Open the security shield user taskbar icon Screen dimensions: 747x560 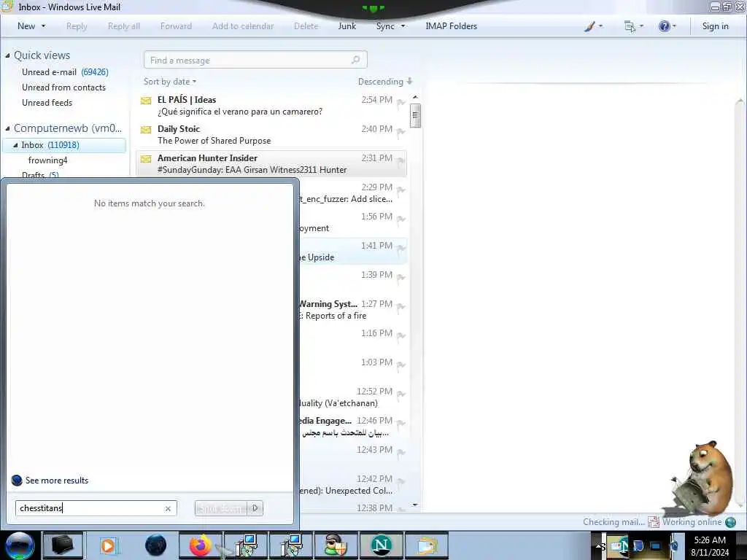coord(336,545)
